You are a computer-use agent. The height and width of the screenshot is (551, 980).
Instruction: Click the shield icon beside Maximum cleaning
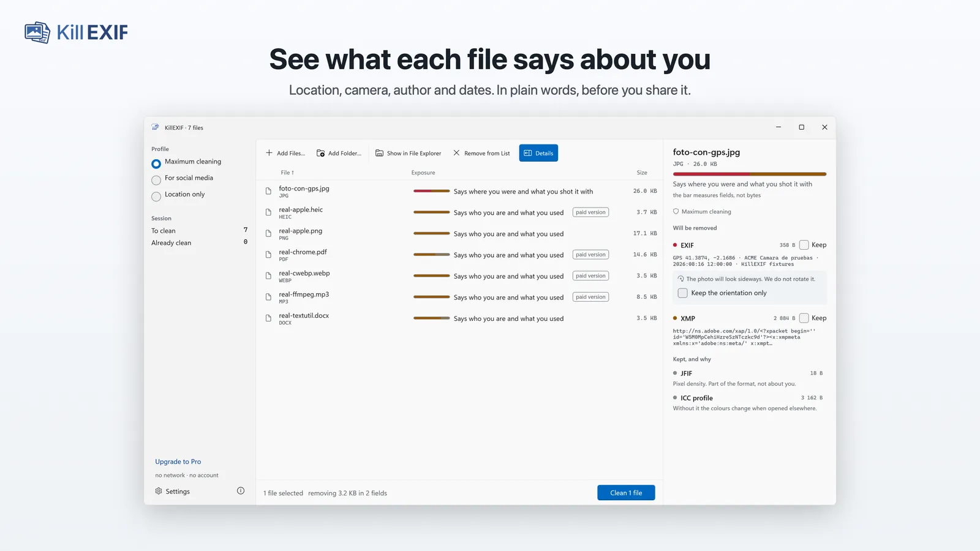click(676, 211)
